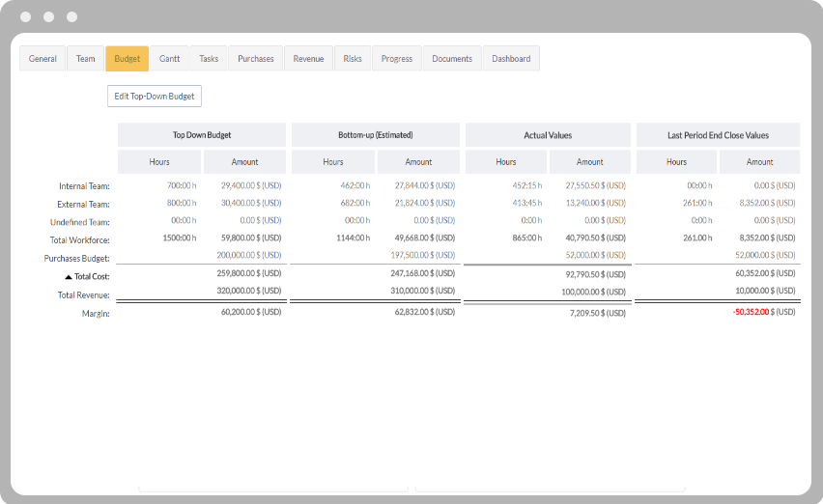Go to the Tasks tab
The width and height of the screenshot is (823, 504).
209,59
